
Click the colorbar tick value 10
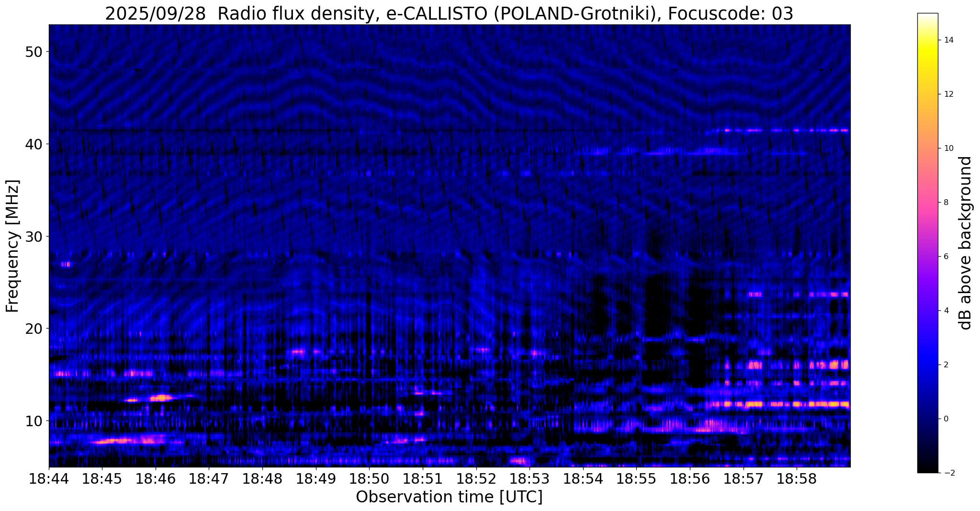pos(948,148)
